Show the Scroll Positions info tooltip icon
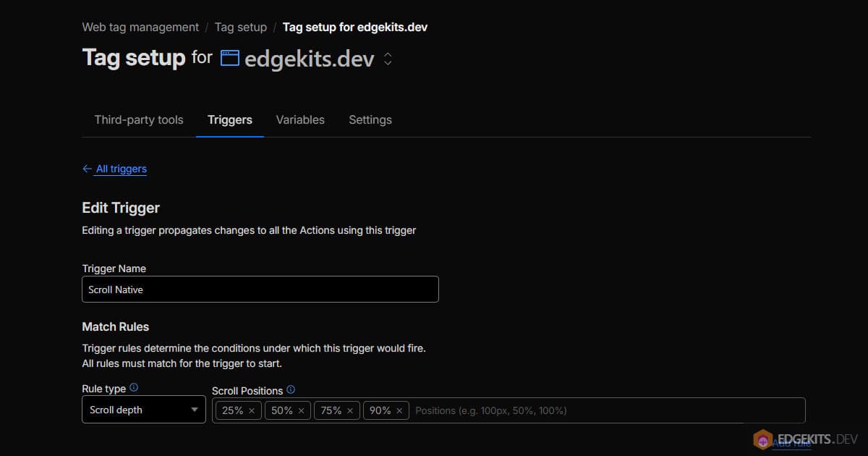868x456 pixels. point(291,389)
